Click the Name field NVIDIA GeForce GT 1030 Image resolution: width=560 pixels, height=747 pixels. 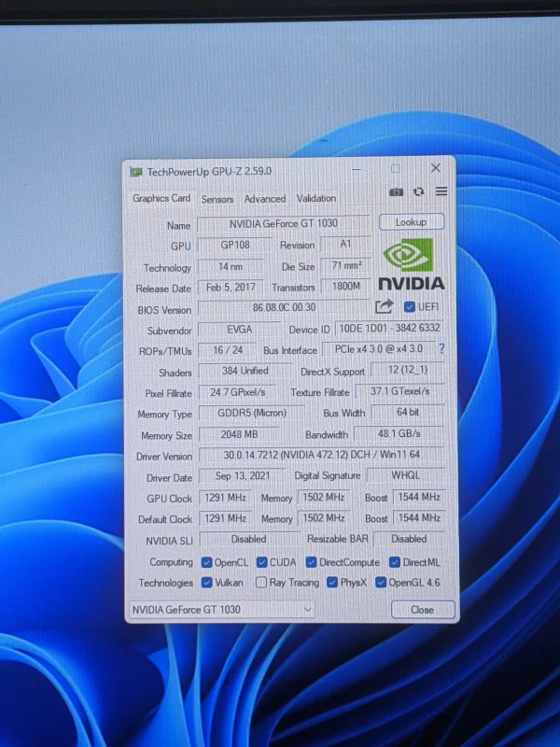284,223
